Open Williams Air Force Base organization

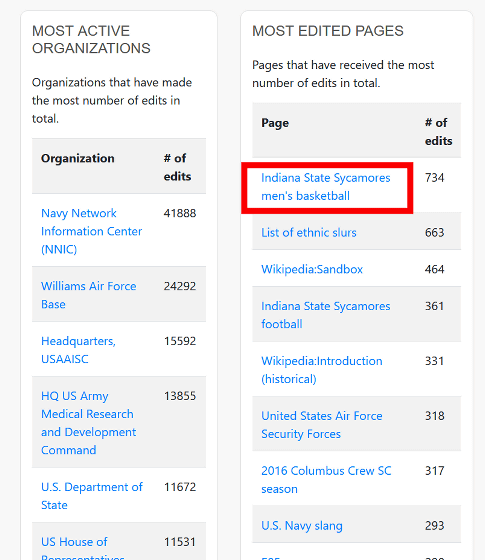click(x=89, y=295)
